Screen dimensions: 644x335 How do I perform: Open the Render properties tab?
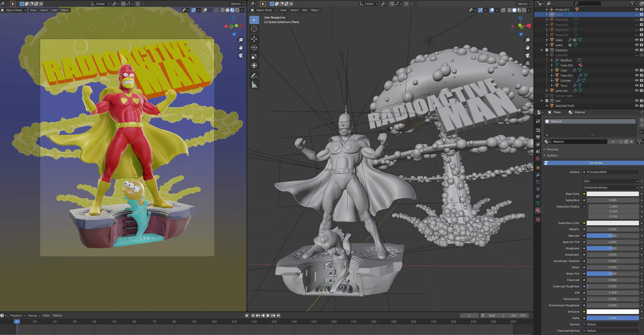pyautogui.click(x=538, y=130)
